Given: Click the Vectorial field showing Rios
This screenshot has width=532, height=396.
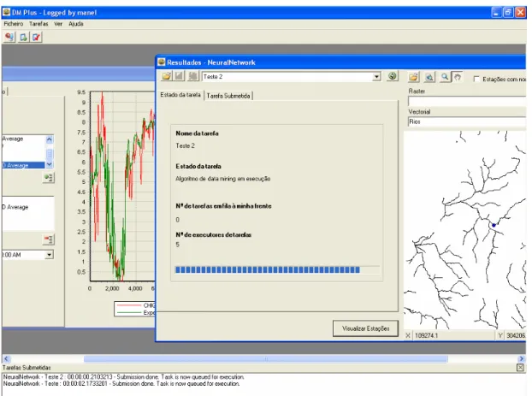Looking at the screenshot, I should [467, 121].
